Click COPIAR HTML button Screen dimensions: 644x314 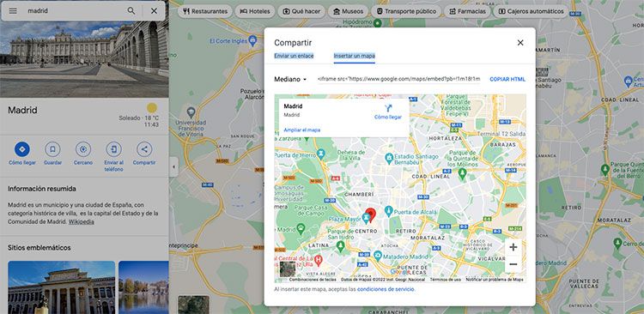[x=507, y=80]
